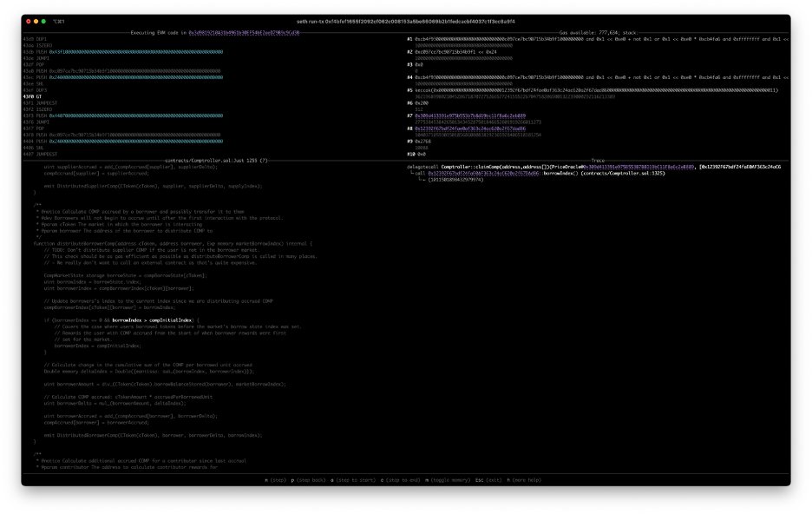The height and width of the screenshot is (514, 812).
Task: Click the 'contracts/Comptroller.sol' source panel header
Action: click(216, 161)
